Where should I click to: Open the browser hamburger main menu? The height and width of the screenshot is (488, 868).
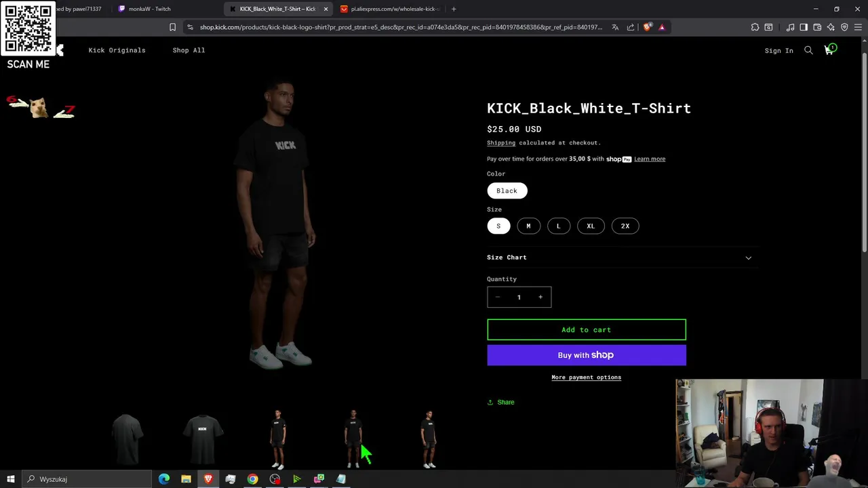858,27
